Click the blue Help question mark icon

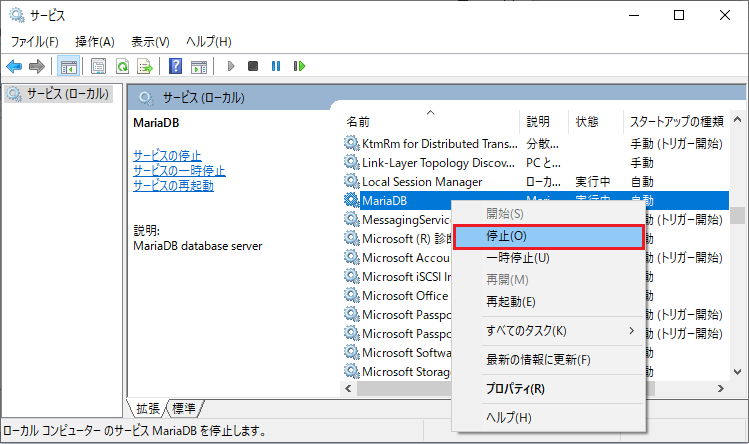[175, 66]
